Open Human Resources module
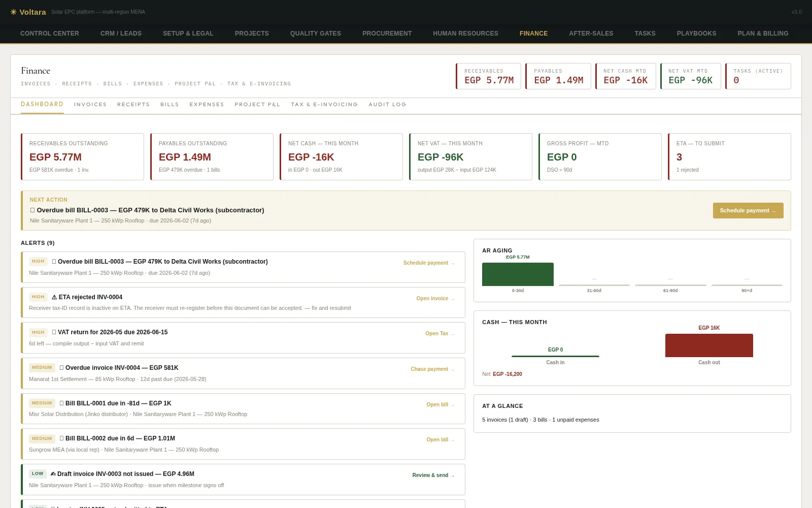The width and height of the screenshot is (812, 508). (x=465, y=34)
